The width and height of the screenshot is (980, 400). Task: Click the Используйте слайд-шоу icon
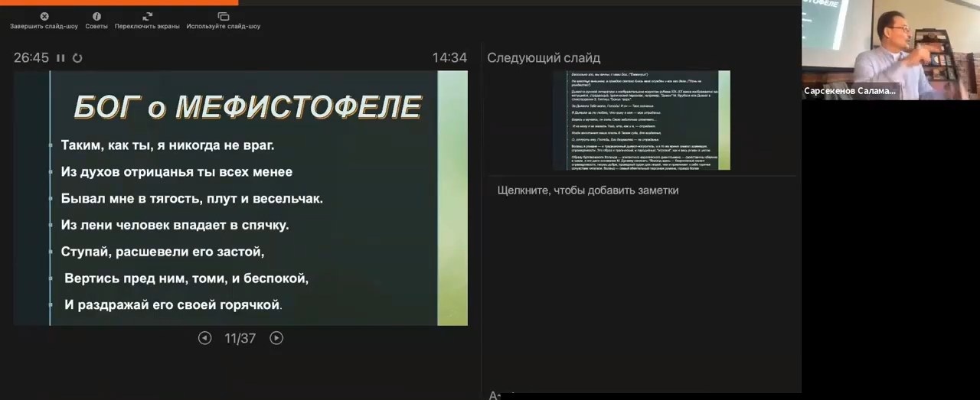point(224,17)
